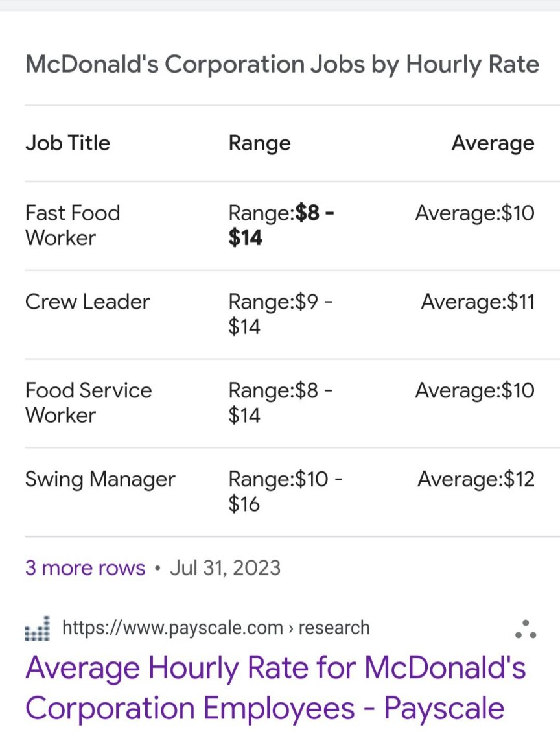The width and height of the screenshot is (560, 747).
Task: Select the 'Average' column header
Action: (x=493, y=143)
